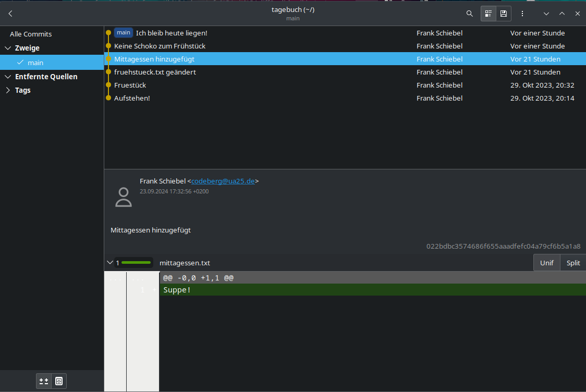Select commit 'Mittagessen hinzugefügt' in list
This screenshot has width=586, height=392.
click(x=345, y=59)
